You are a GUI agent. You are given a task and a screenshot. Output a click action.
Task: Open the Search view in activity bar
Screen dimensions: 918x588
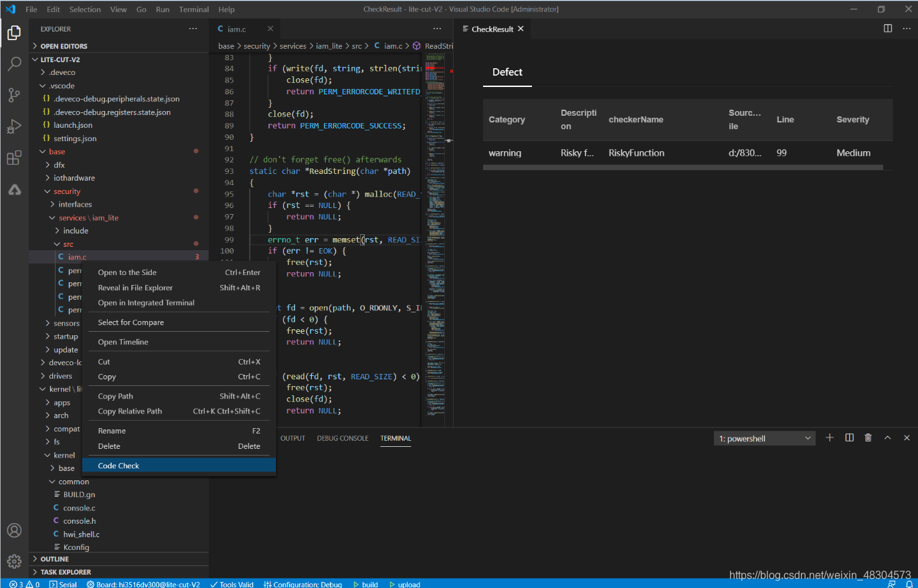pyautogui.click(x=14, y=64)
